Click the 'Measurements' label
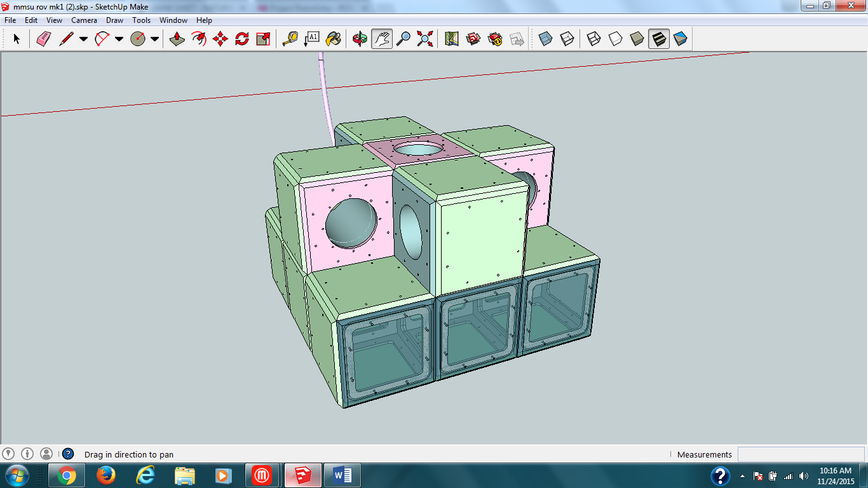The image size is (868, 488). click(705, 454)
